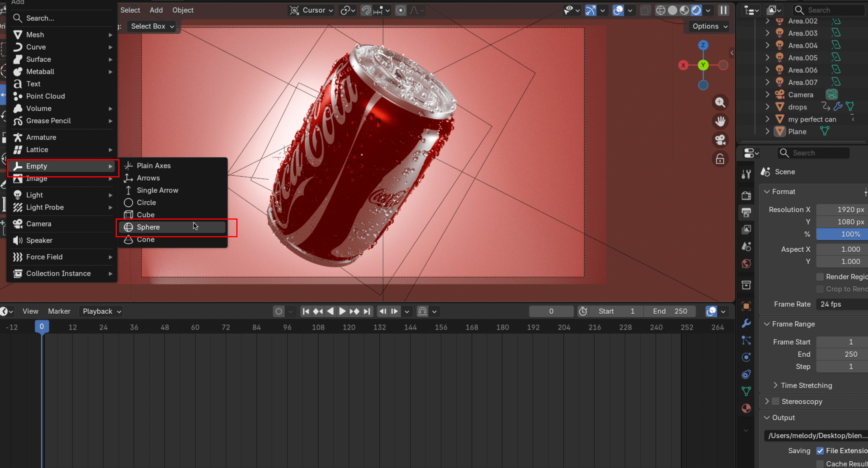This screenshot has width=868, height=468.
Task: Expand the drops object in outliner
Action: coord(767,107)
